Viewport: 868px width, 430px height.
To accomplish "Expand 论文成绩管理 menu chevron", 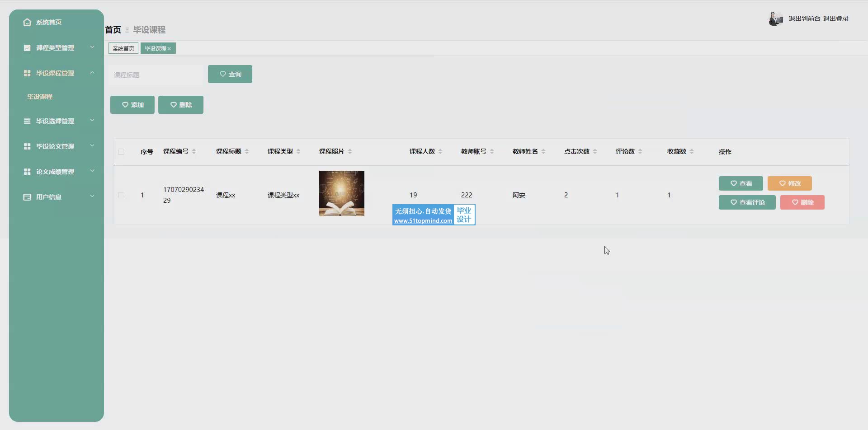I will click(92, 171).
